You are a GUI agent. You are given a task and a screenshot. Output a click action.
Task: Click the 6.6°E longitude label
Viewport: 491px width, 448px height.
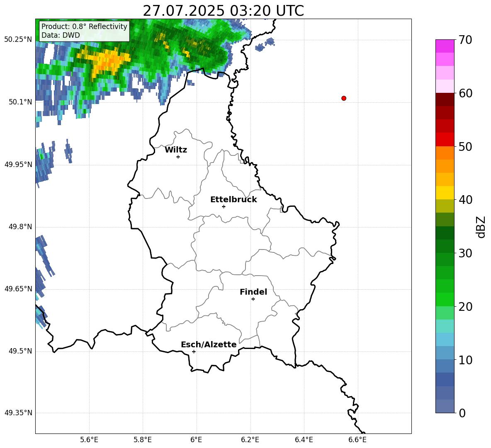(357, 440)
